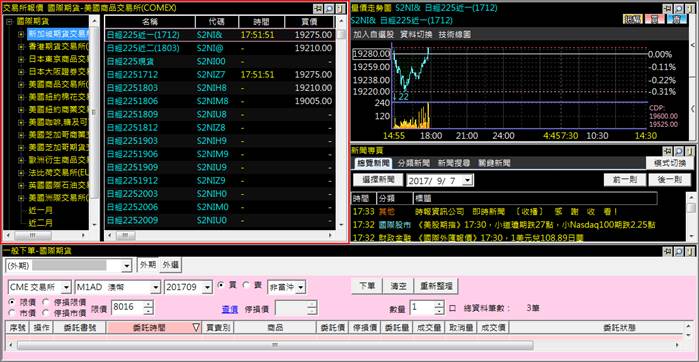Screen dimensions: 699x362
Task: Click the magnifier icon in the news panel header
Action: pyautogui.click(x=678, y=151)
